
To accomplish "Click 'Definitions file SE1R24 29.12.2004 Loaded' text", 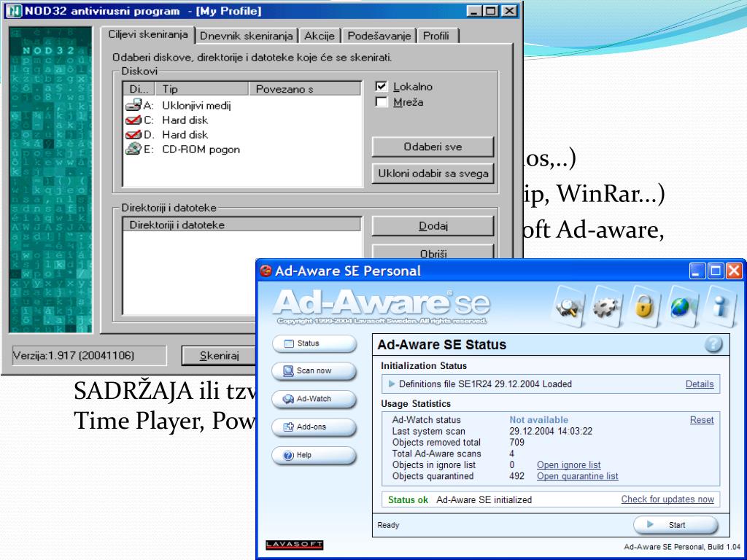I will point(485,384).
